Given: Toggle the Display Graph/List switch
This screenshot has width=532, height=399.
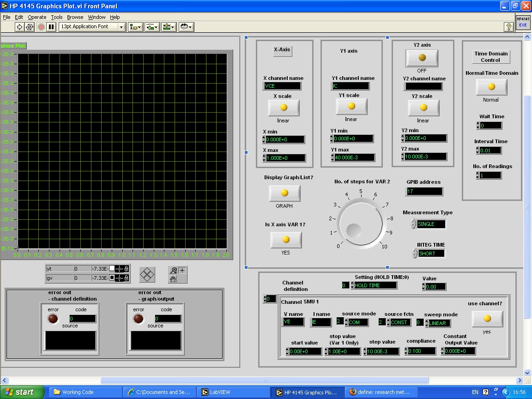Looking at the screenshot, I should pos(284,193).
